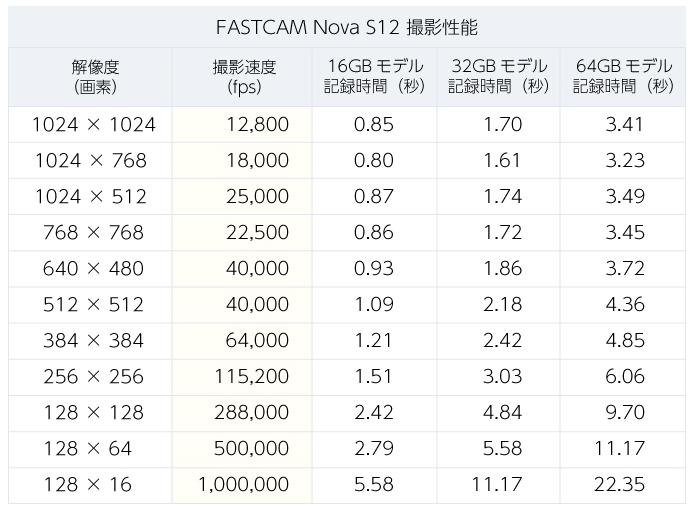This screenshot has height=513, width=693.
Task: Select the 128 × 64 resolution cell
Action: click(88, 449)
